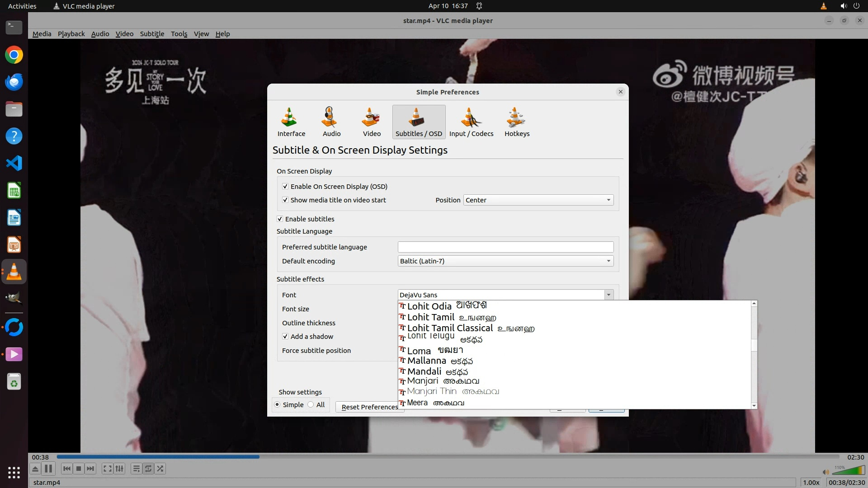
Task: Choose Mallanna from the font list
Action: tap(426, 361)
